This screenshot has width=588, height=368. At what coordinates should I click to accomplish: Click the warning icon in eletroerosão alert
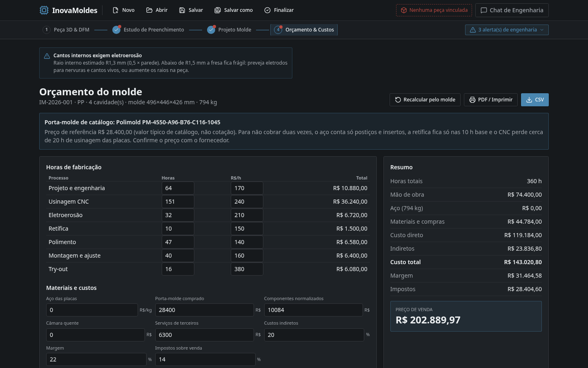click(47, 56)
